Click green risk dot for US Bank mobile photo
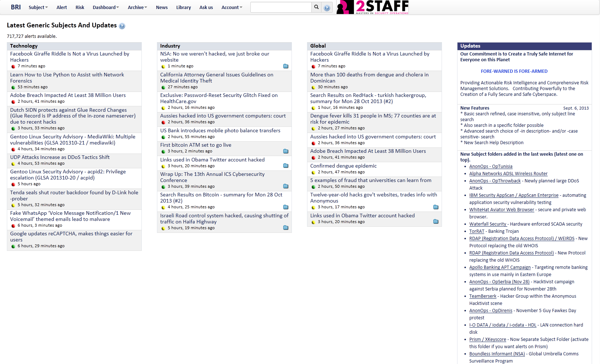Image resolution: width=600 pixels, height=364 pixels. (163, 137)
